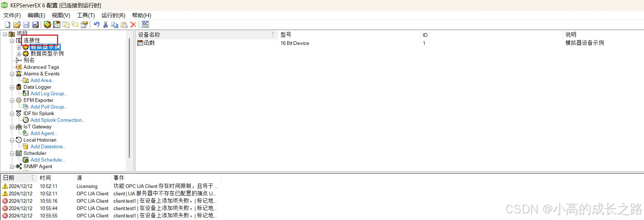Click the Add Schedule... link
The width and height of the screenshot is (644, 220).
tap(48, 160)
